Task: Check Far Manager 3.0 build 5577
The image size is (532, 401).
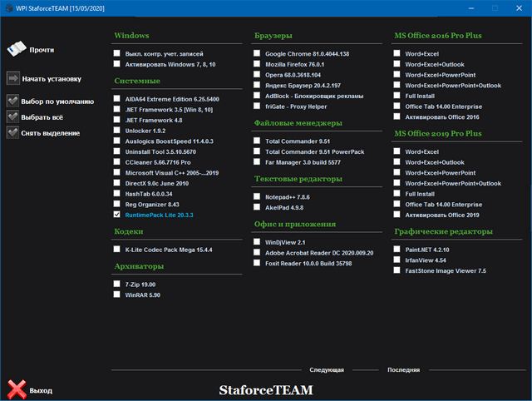Action: pos(257,161)
